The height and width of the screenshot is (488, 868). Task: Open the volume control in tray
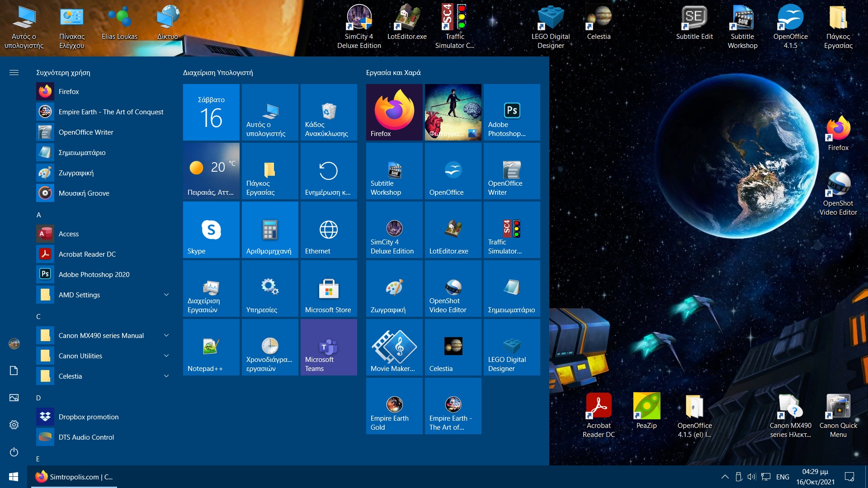coord(751,477)
